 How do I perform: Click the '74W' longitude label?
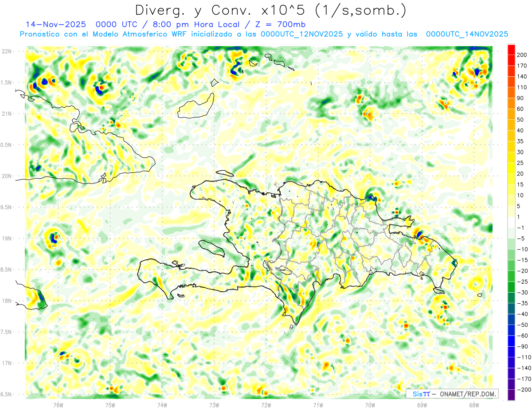(162, 404)
